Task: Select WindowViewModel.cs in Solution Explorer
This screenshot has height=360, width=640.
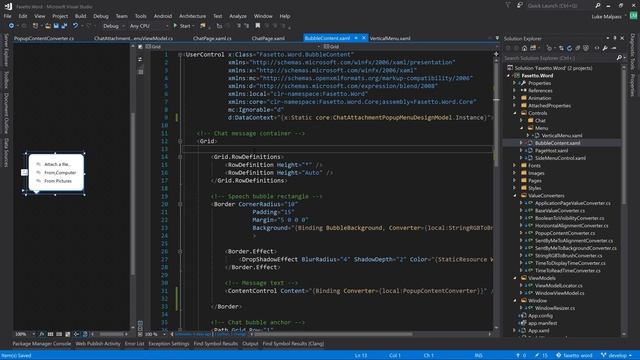Action: 559,293
